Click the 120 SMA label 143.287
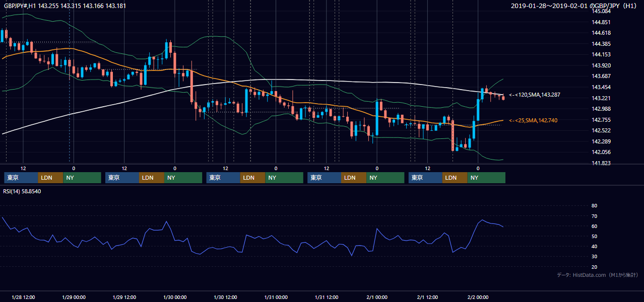This screenshot has height=302, width=644. [x=535, y=95]
